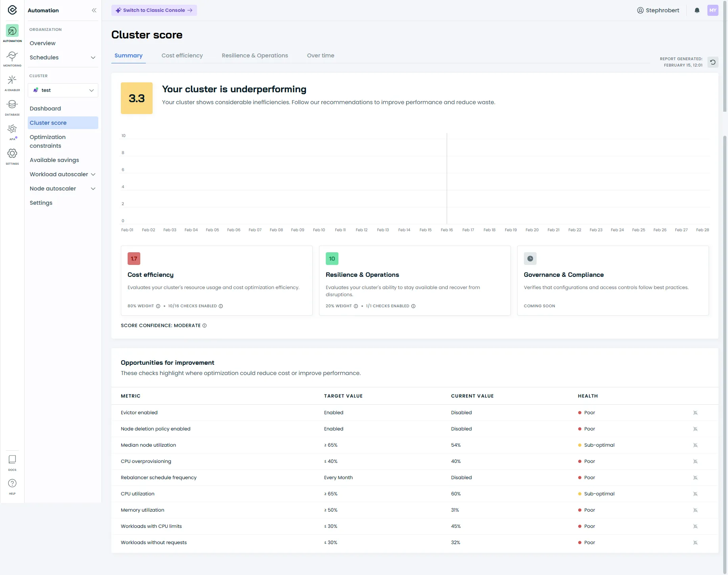Mute the Workloads without requests check
Image resolution: width=728 pixels, height=575 pixels.
point(696,543)
